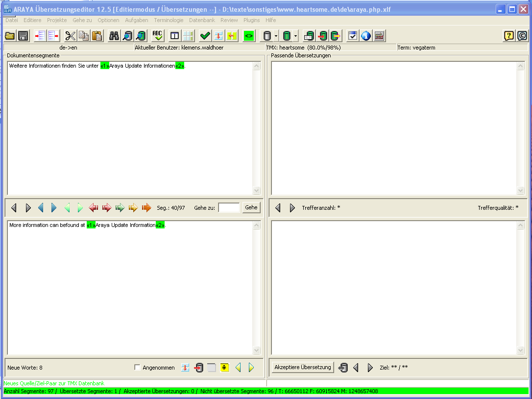Click the green angle-brackets tag icon
The height and width of the screenshot is (399, 532).
[x=249, y=36]
